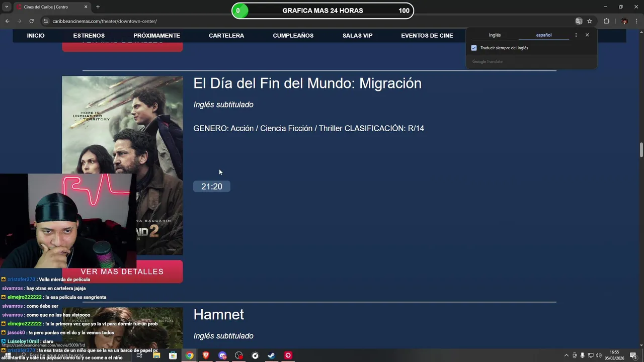644x362 pixels.
Task: Expand the tab search dropdown arrow
Action: coord(7,7)
